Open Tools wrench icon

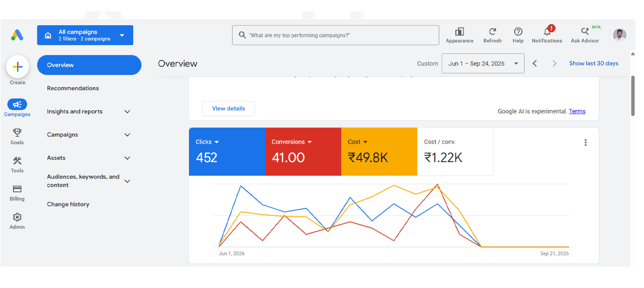pos(17,161)
